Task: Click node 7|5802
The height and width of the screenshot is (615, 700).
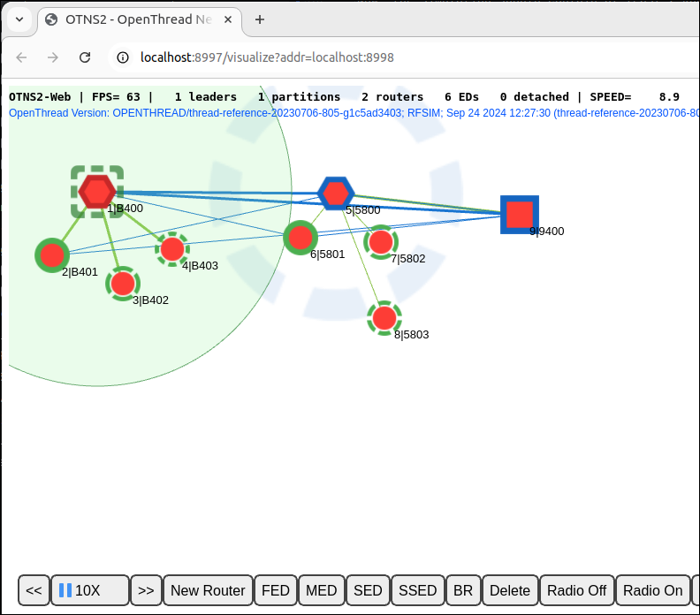Action: [381, 241]
